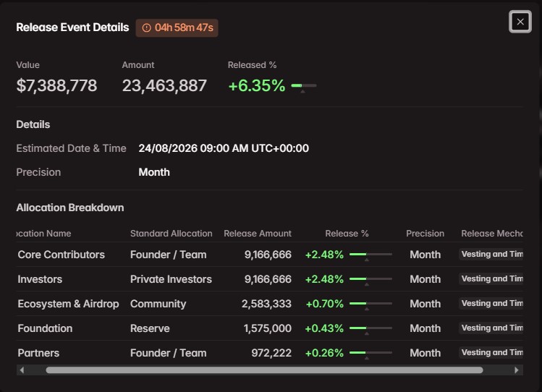Image resolution: width=542 pixels, height=392 pixels.
Task: Click Vesting tag in Core Contributors row
Action: tap(491, 254)
